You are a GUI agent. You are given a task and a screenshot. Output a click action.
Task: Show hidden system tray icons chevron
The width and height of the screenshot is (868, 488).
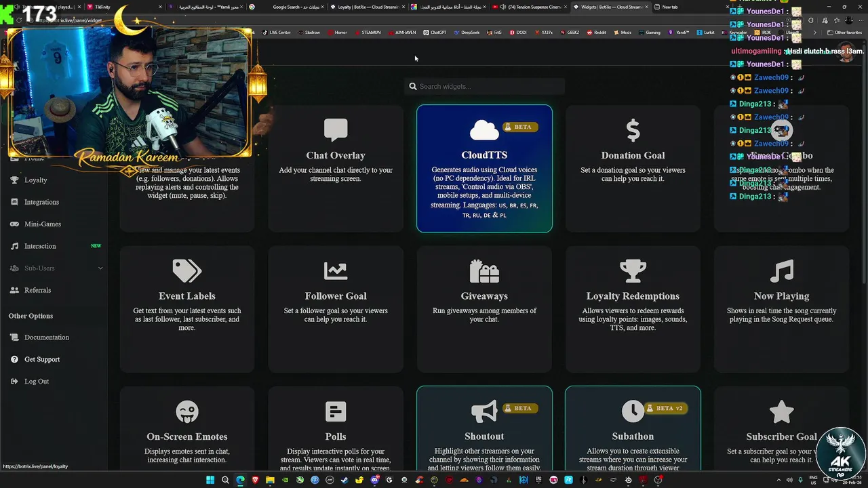click(778, 480)
